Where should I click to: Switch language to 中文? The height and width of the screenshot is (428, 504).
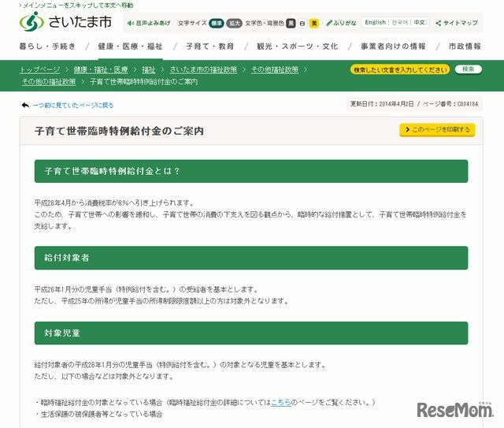pos(419,22)
